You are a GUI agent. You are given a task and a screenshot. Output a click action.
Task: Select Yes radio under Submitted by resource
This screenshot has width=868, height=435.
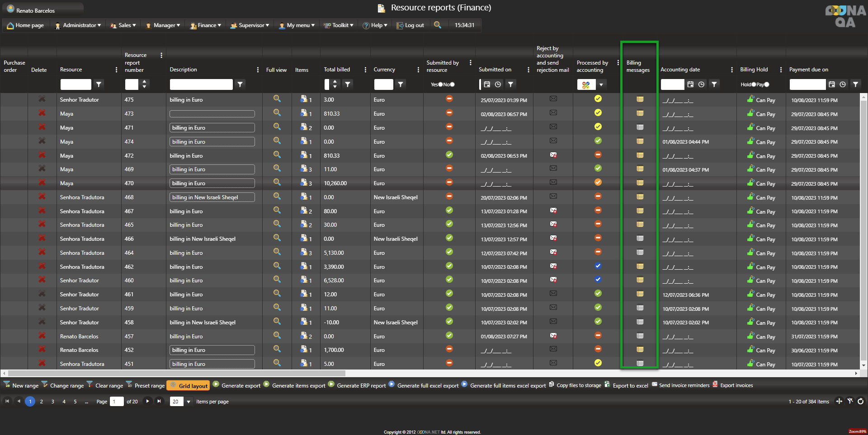coord(440,84)
